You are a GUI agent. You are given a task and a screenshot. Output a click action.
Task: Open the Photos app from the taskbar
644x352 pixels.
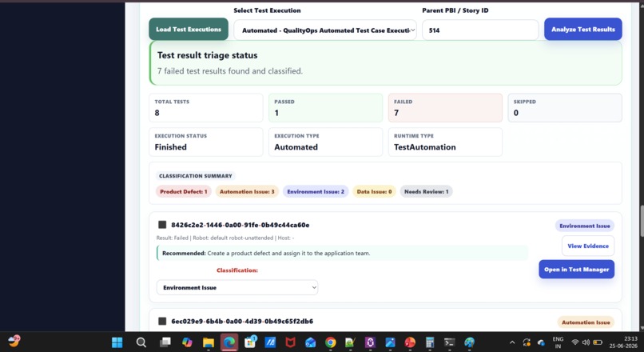(x=390, y=342)
